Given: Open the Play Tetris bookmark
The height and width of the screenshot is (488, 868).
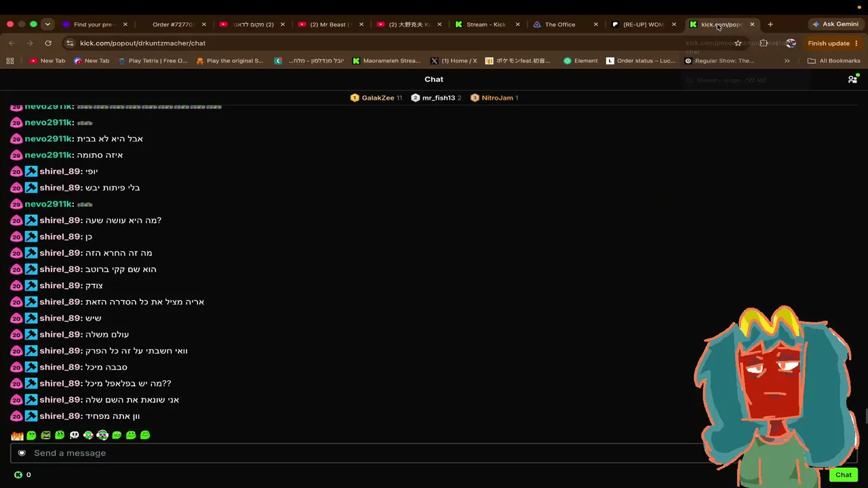Looking at the screenshot, I should pos(153,60).
